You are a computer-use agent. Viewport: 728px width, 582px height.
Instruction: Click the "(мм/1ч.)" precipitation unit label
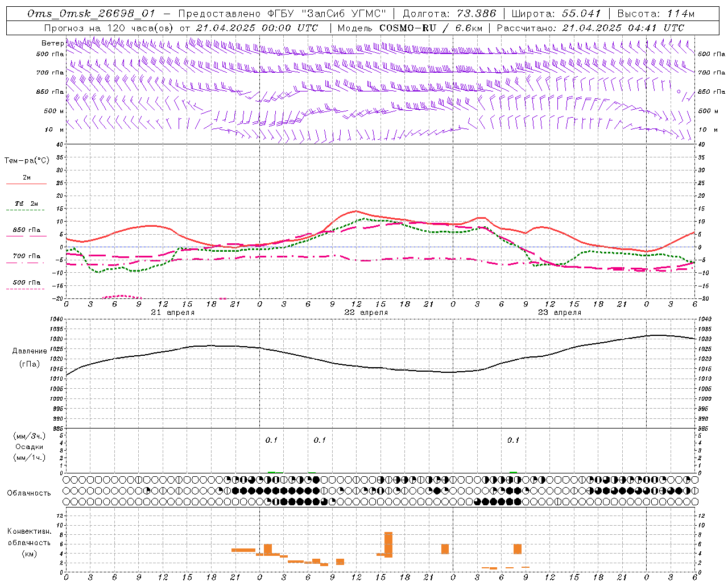[30, 458]
